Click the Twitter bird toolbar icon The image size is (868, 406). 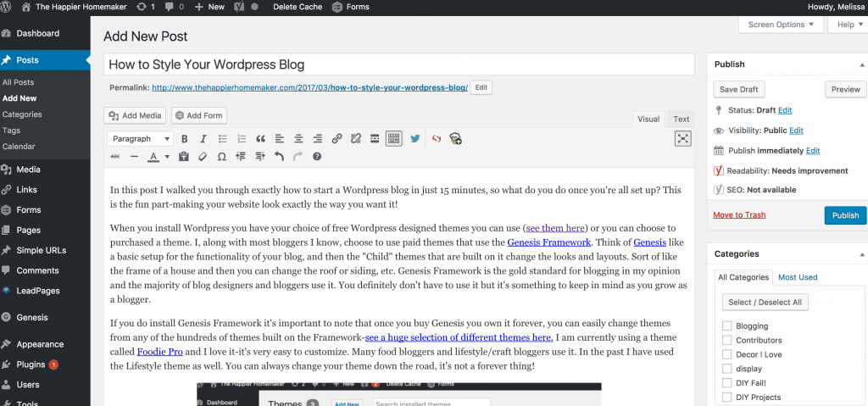pyautogui.click(x=415, y=139)
